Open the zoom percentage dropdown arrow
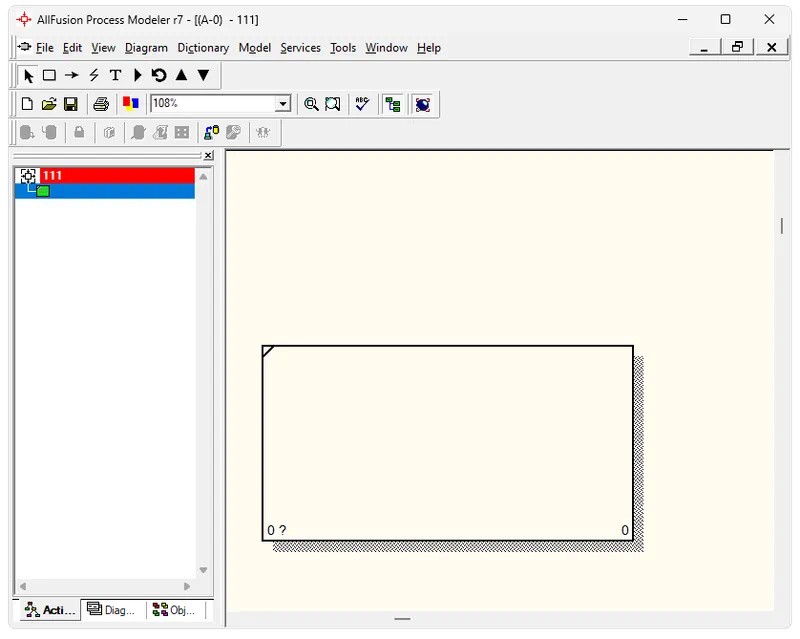The width and height of the screenshot is (800, 639). click(283, 104)
